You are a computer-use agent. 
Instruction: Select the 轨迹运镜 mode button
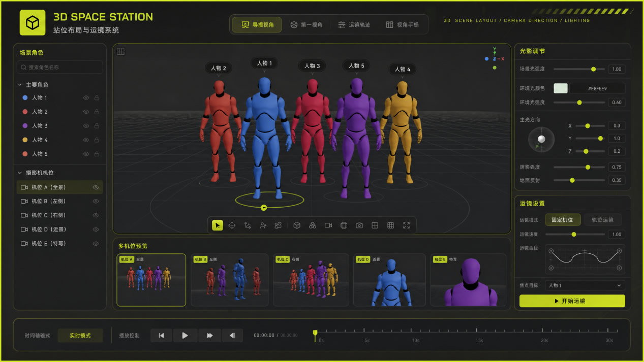pyautogui.click(x=602, y=220)
